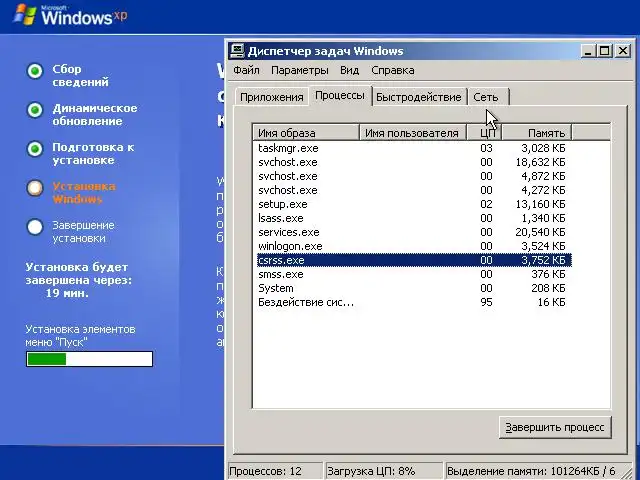The width and height of the screenshot is (640, 480).
Task: Click the Task Manager title bar icon
Action: [237, 51]
